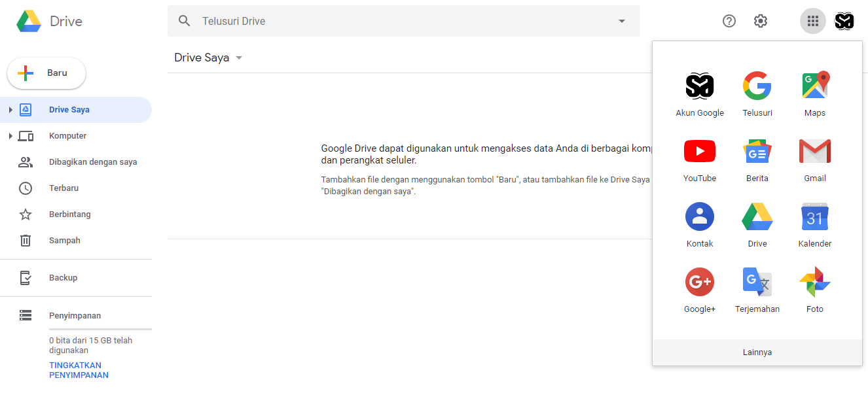Open the account avatar in header
This screenshot has width=868, height=410.
(x=844, y=21)
